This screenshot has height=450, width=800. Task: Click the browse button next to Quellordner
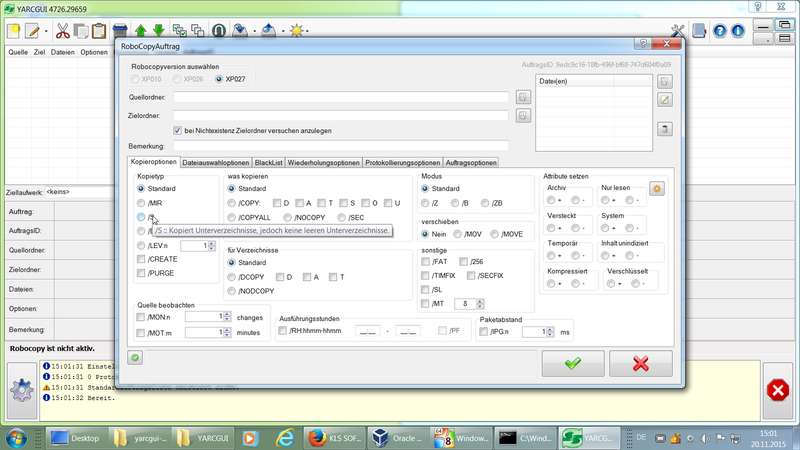click(522, 97)
